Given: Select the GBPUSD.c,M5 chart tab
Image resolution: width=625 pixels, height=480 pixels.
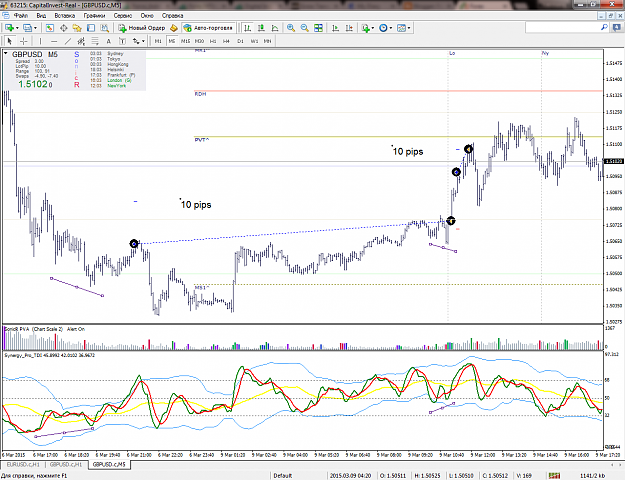Looking at the screenshot, I should 109,464.
